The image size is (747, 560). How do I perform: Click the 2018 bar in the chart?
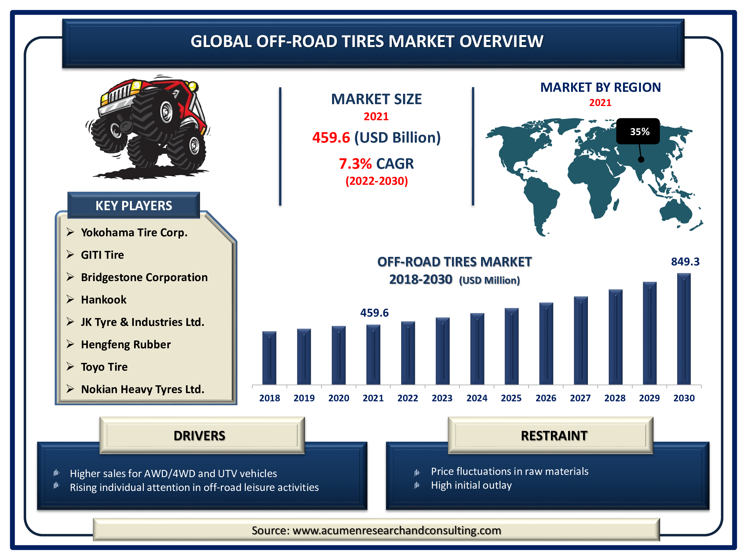click(269, 358)
